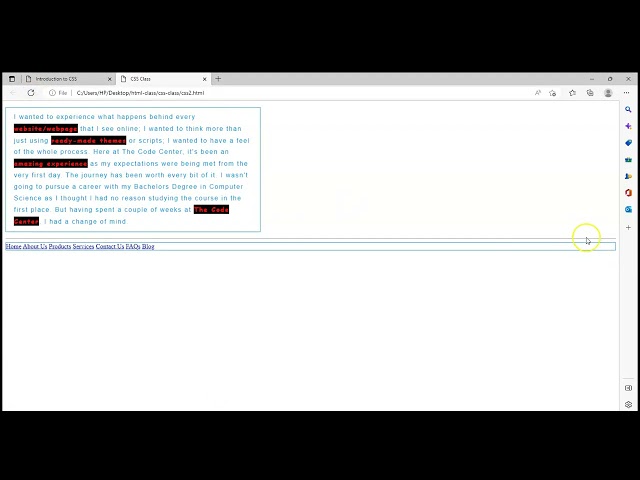Viewport: 640px width, 480px height.
Task: Activate Read aloud icon
Action: point(538,93)
